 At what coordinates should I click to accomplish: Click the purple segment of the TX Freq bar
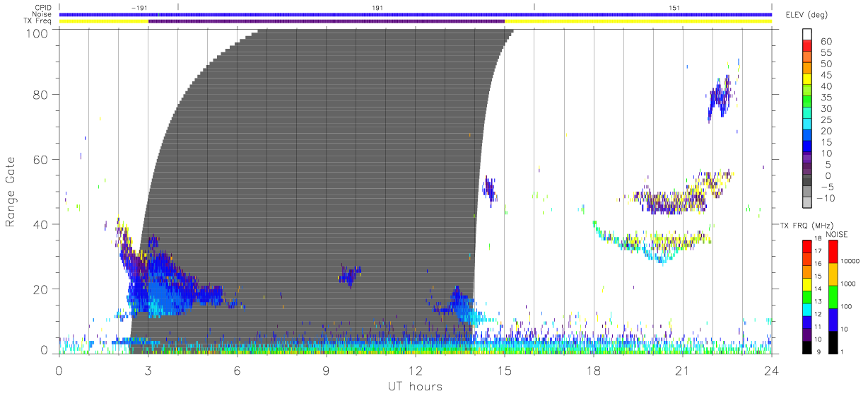tap(327, 21)
